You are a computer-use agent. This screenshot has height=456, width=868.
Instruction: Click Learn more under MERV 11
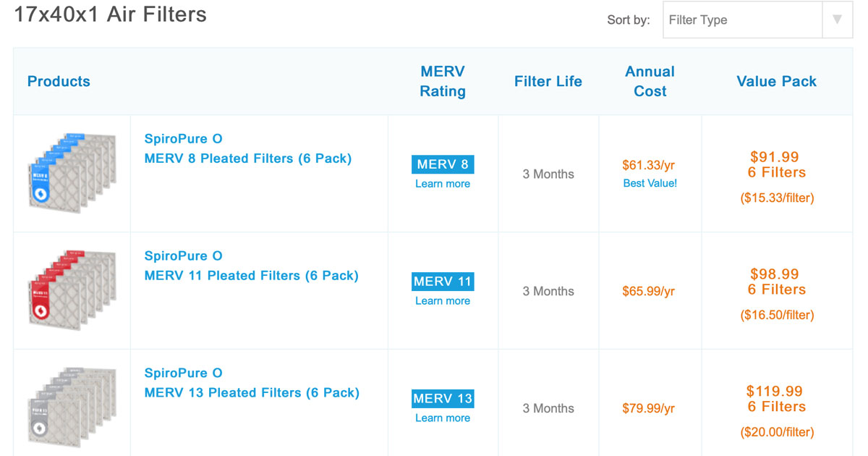tap(443, 301)
